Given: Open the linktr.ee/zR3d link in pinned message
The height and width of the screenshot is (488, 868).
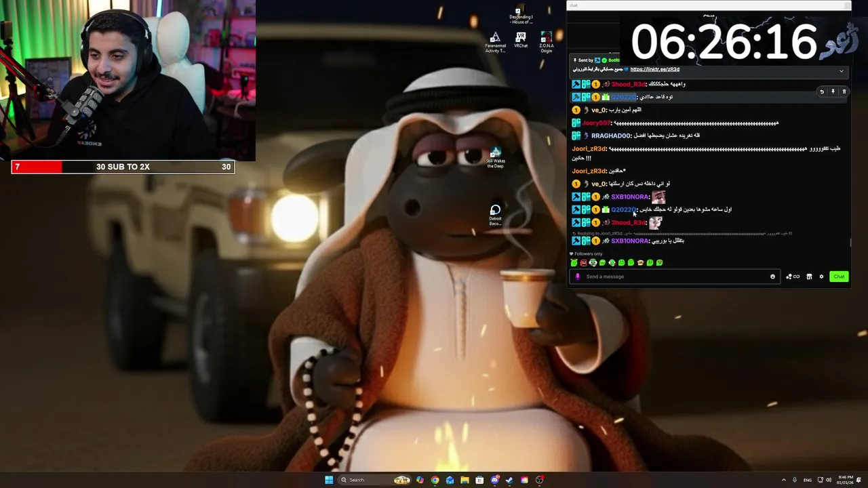Looking at the screenshot, I should [x=654, y=69].
